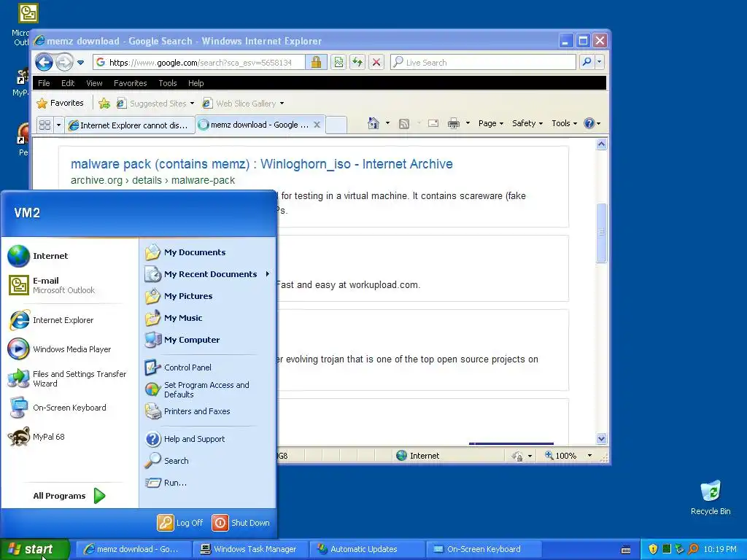
Task: Open Help and Support
Action: point(207,439)
